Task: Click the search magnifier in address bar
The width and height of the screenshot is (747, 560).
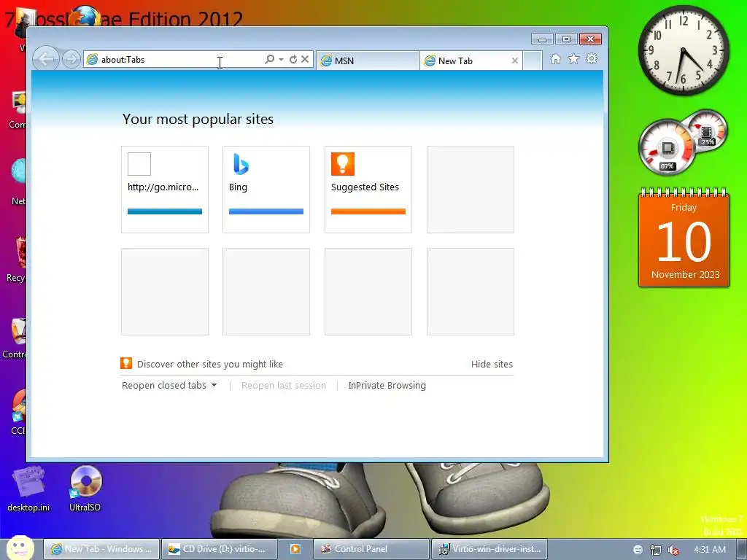Action: tap(269, 59)
